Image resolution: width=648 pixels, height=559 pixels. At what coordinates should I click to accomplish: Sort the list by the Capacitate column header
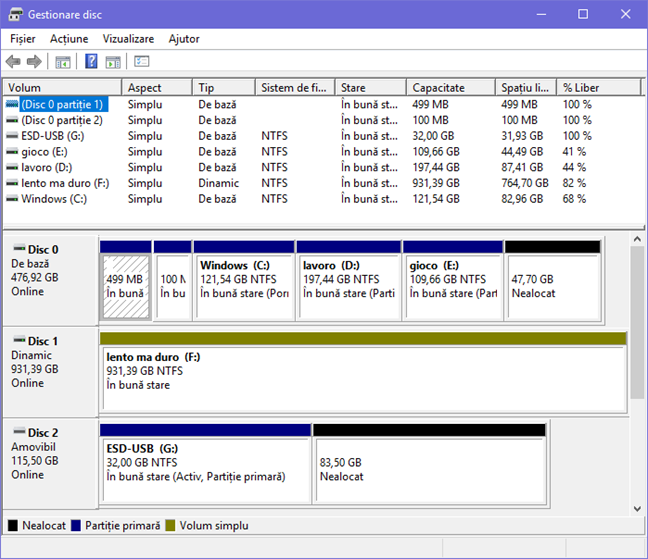(438, 88)
